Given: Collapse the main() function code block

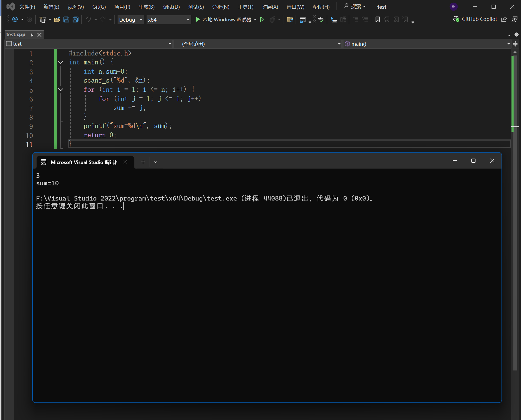Looking at the screenshot, I should tap(61, 63).
